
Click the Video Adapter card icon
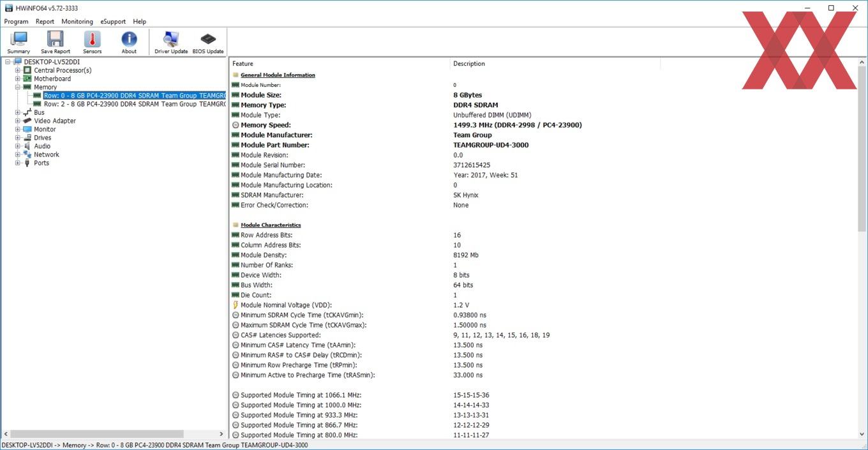(x=27, y=121)
